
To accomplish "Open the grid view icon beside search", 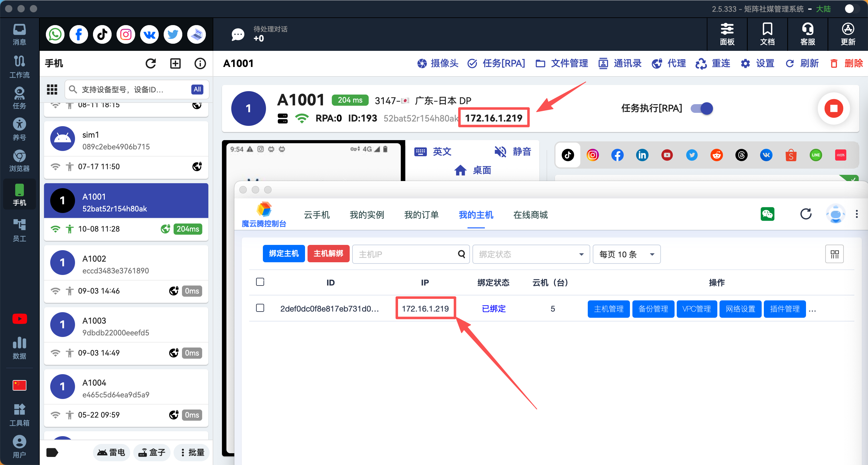I will [x=52, y=89].
